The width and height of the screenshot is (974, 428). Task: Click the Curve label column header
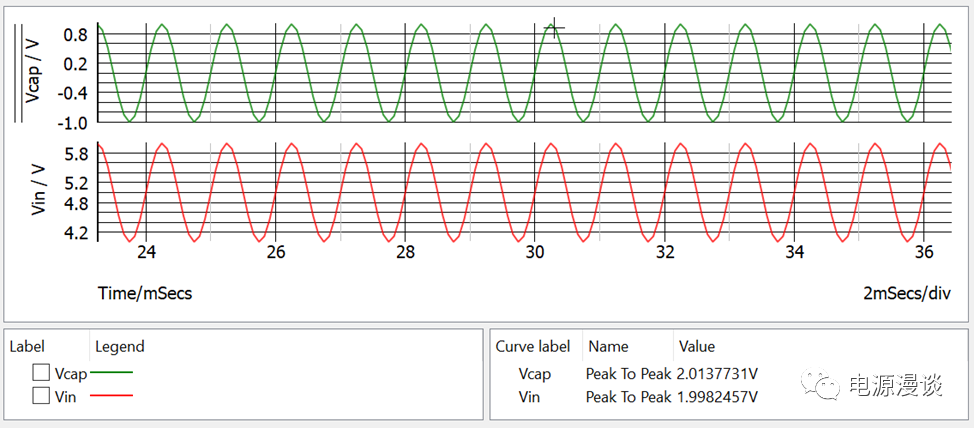533,346
